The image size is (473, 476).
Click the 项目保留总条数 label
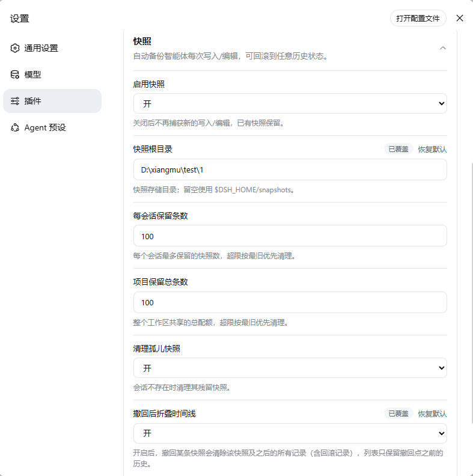(x=160, y=282)
